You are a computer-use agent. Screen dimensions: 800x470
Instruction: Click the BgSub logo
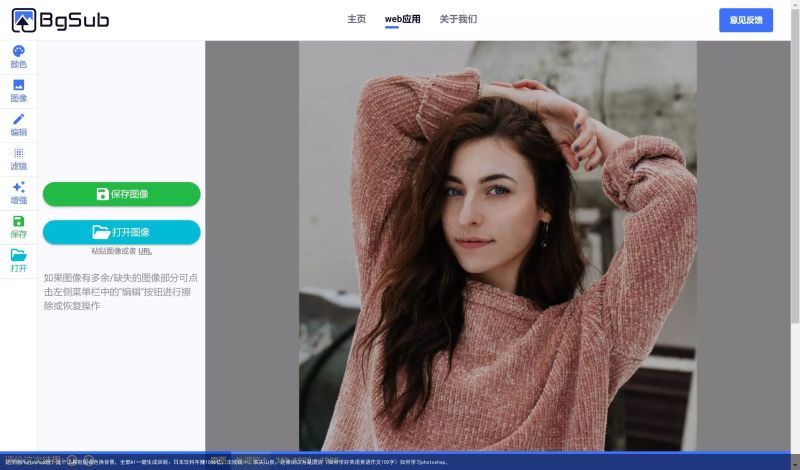[60, 20]
